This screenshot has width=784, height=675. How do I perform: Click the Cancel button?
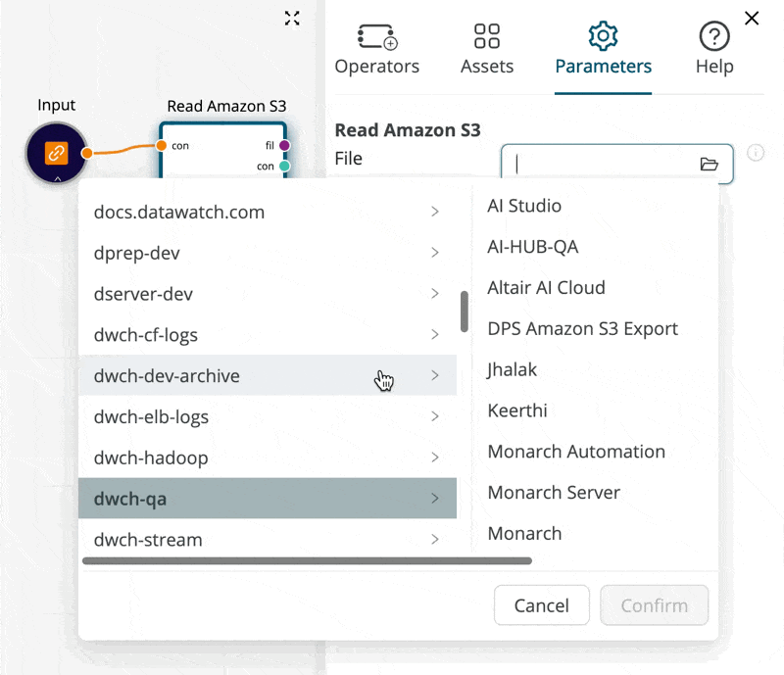coord(541,605)
